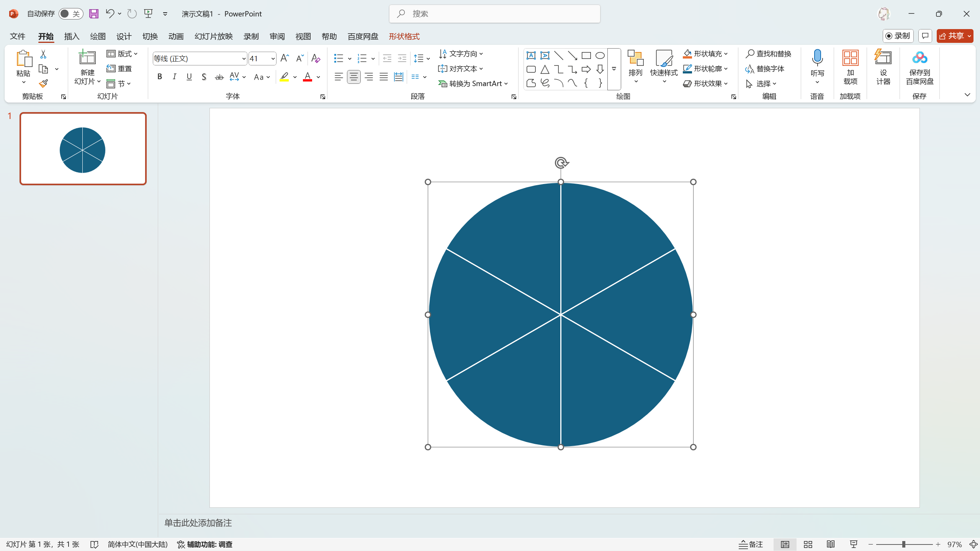Click Save to Baidu Netdisk icon

point(919,67)
